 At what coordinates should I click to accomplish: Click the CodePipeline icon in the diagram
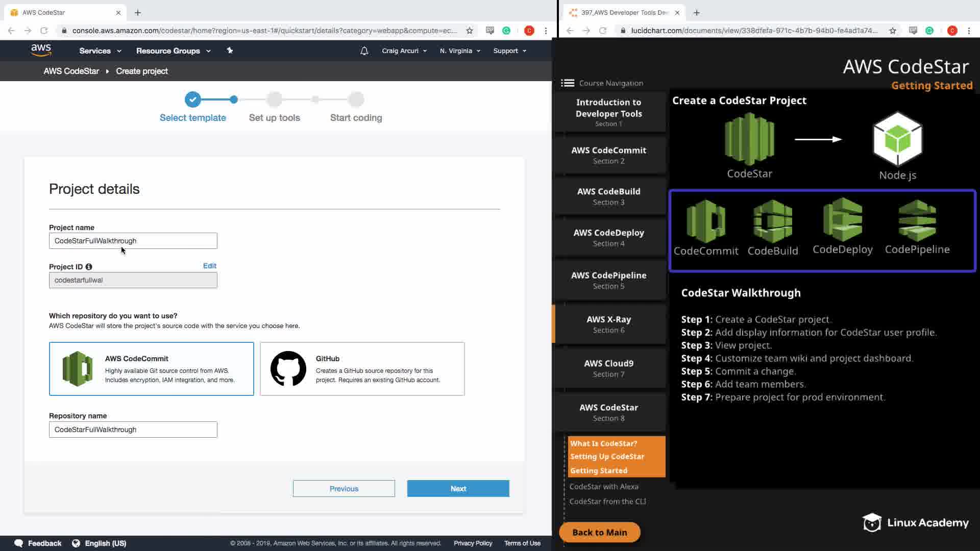coord(917,221)
